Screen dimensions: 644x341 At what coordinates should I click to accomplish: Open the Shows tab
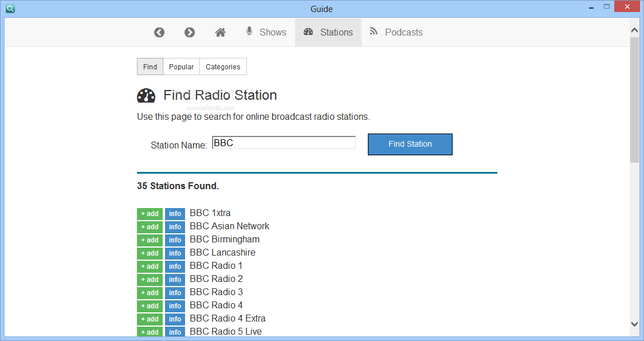pos(266,33)
